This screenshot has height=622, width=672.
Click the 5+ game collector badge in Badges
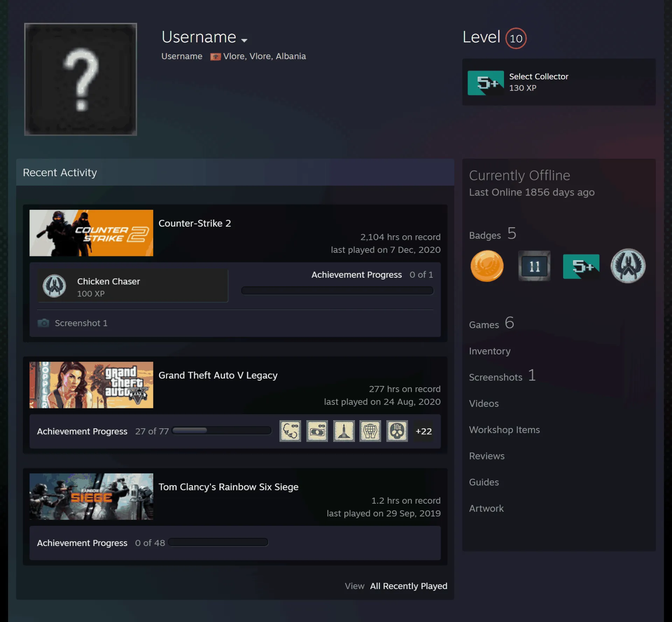tap(581, 267)
